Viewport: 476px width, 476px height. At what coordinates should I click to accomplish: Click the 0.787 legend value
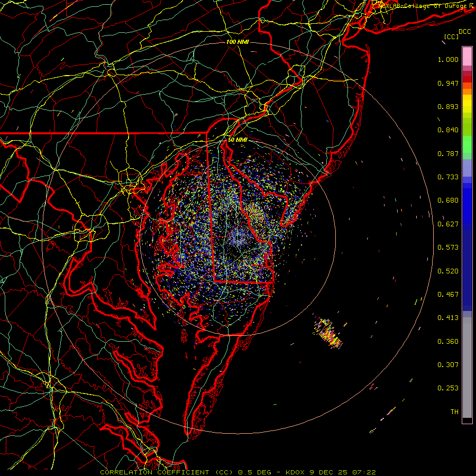tap(448, 153)
